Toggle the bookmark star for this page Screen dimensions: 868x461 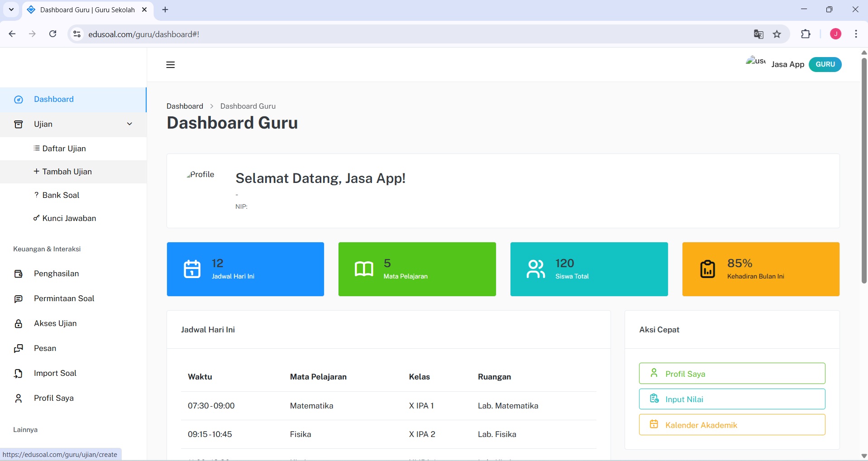[777, 34]
